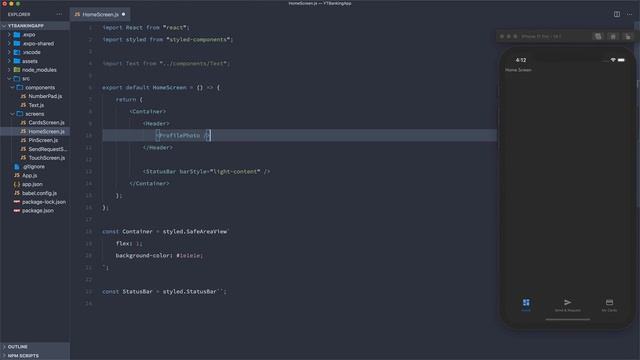Click the EXPLORER panel title
This screenshot has width=640, height=360.
click(19, 14)
